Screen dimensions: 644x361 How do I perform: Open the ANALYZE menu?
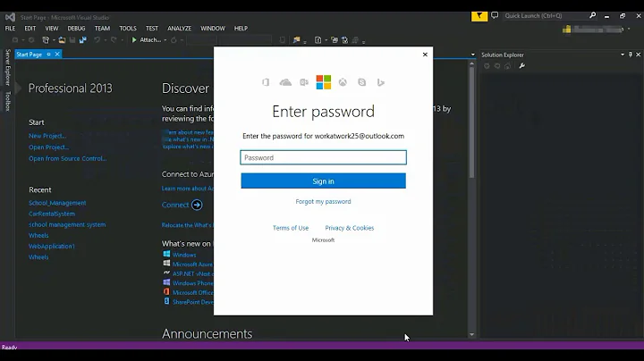coord(180,29)
